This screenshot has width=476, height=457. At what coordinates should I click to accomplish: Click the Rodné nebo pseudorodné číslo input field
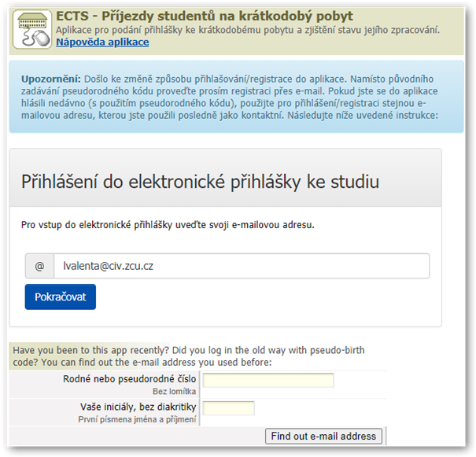tap(268, 380)
